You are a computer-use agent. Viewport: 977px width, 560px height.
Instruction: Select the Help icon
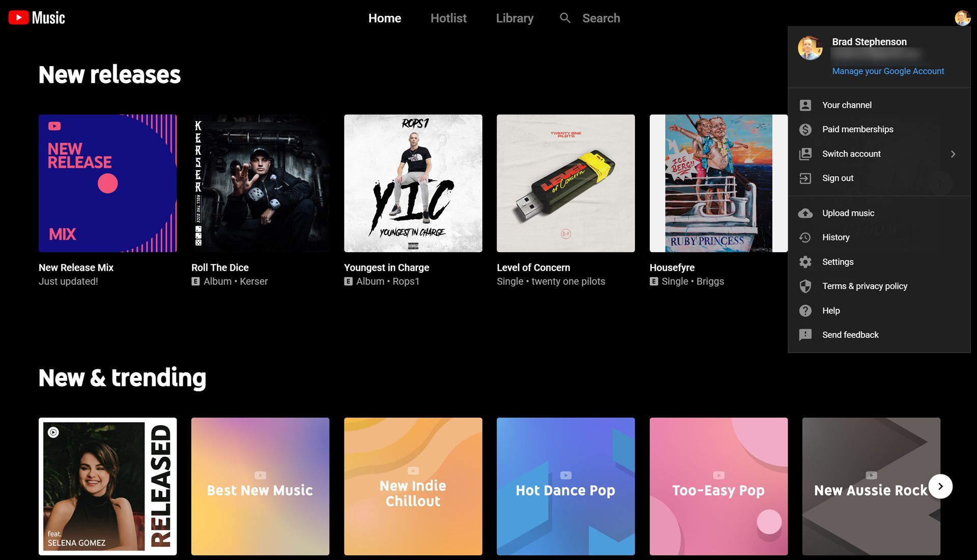(805, 310)
